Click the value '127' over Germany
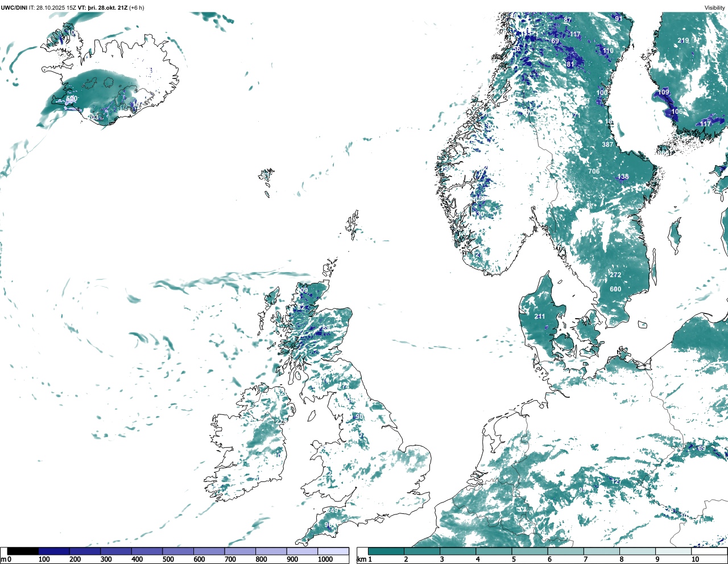This screenshot has height=564, width=728. (x=616, y=481)
